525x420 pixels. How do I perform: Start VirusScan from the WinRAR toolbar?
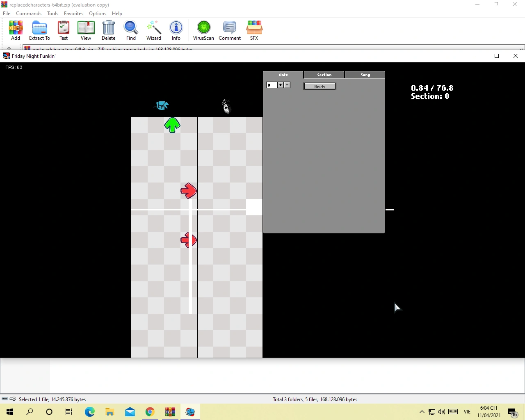[203, 31]
